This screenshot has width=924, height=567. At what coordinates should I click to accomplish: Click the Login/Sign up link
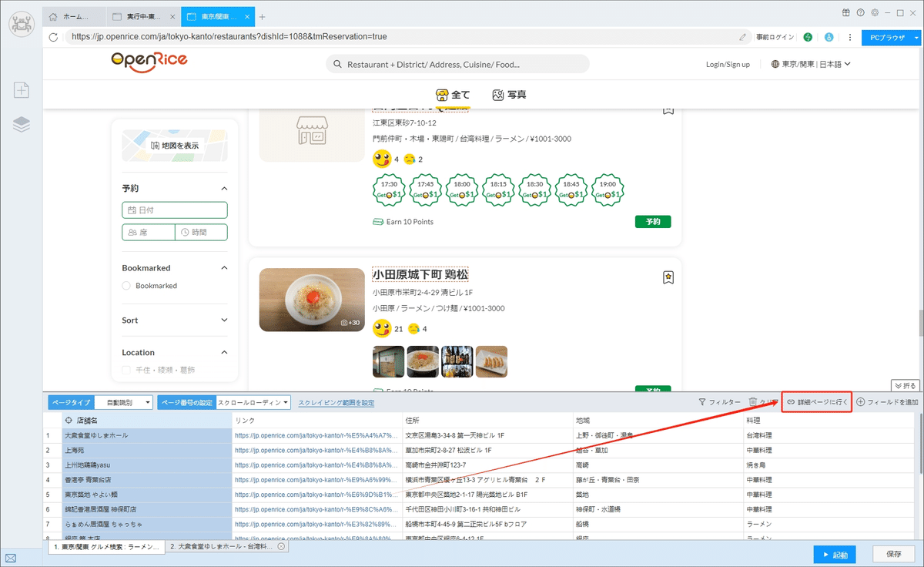[728, 64]
